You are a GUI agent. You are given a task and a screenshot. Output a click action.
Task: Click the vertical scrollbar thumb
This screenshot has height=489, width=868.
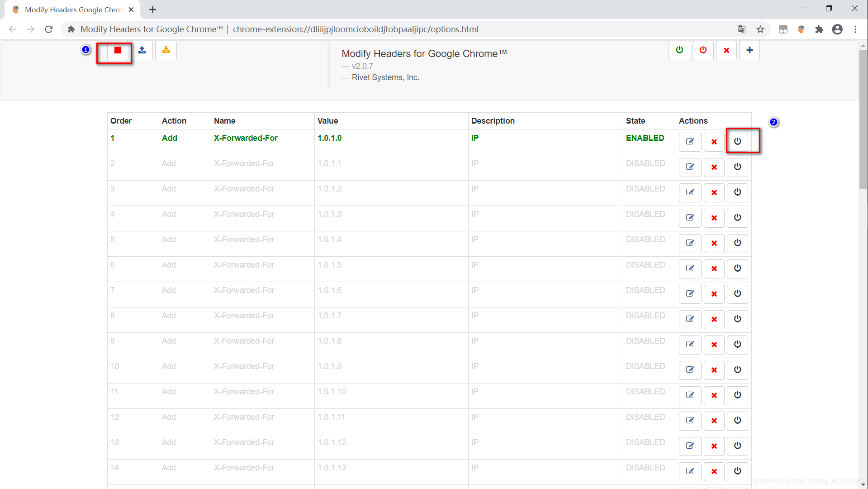coord(863,119)
